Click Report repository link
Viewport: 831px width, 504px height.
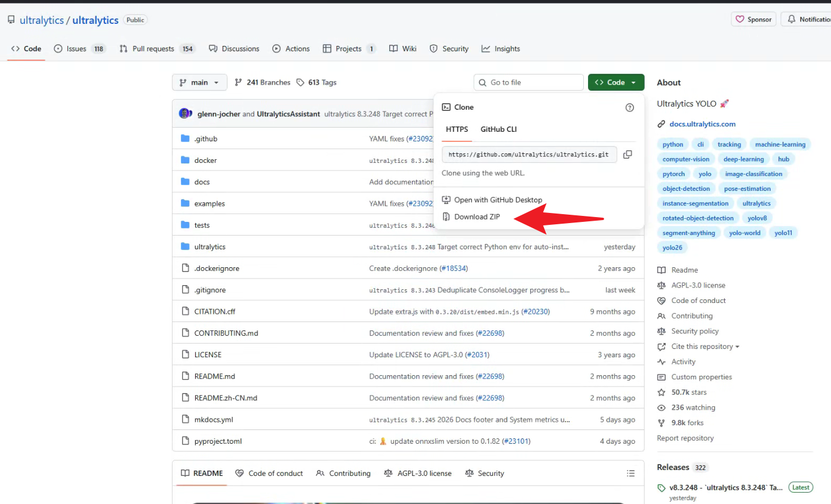(685, 438)
